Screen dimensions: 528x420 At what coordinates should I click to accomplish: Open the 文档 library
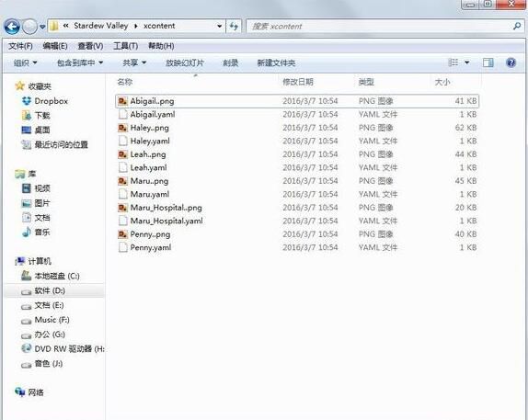[42, 218]
